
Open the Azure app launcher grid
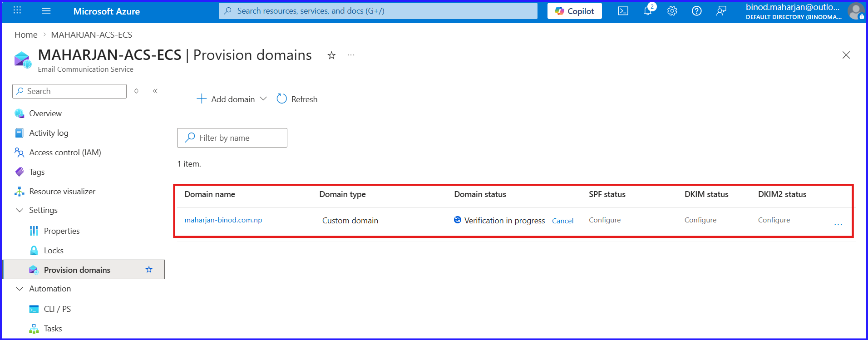(17, 10)
